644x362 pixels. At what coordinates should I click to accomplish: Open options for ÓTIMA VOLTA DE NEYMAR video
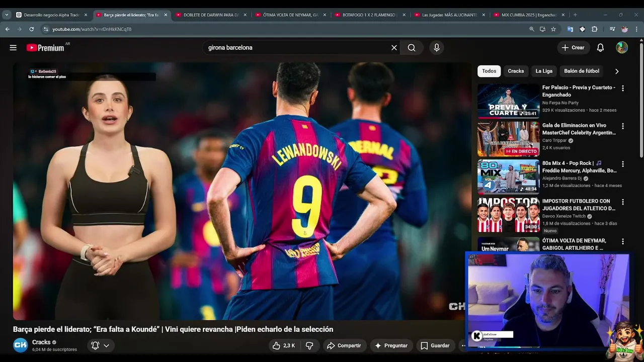(x=623, y=241)
